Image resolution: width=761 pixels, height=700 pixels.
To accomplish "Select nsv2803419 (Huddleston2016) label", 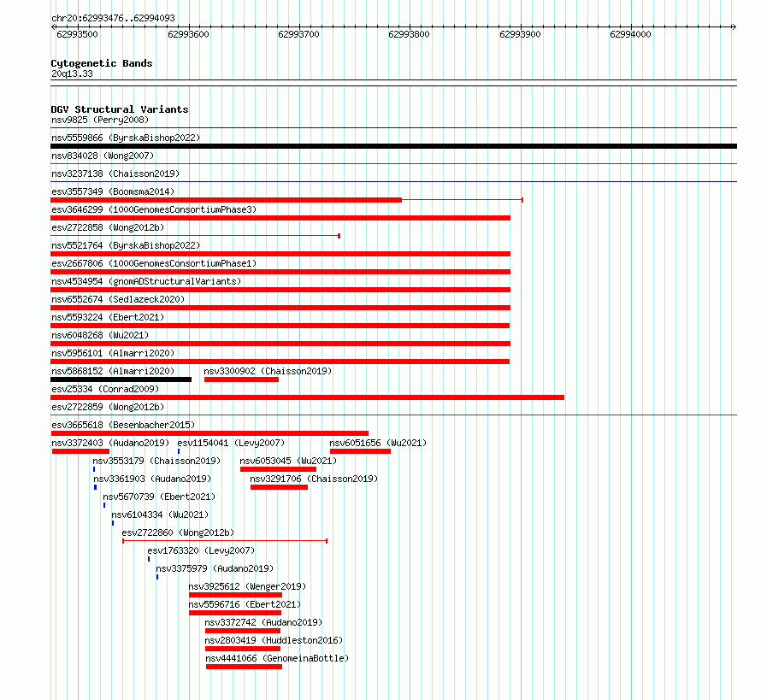I will coord(274,640).
